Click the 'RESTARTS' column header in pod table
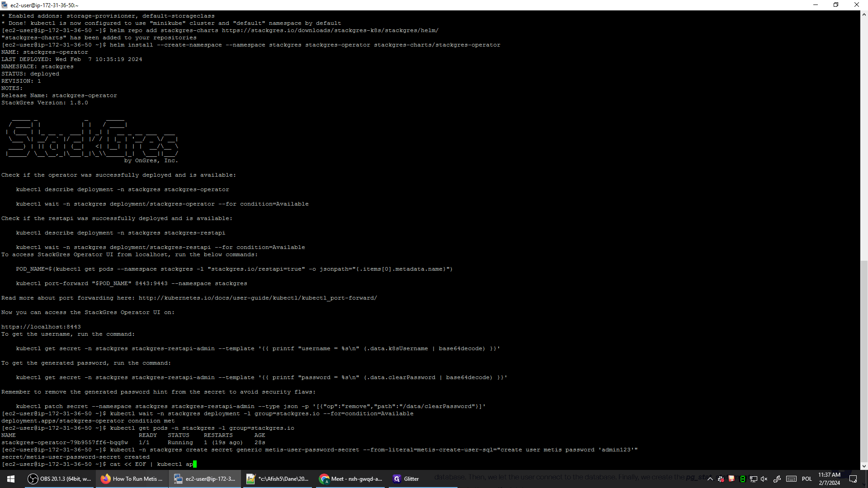This screenshot has height=488, width=868. [x=218, y=435]
